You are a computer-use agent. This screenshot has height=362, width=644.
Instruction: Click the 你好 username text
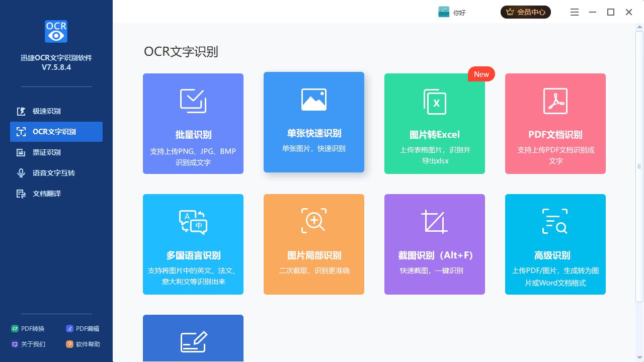[459, 13]
